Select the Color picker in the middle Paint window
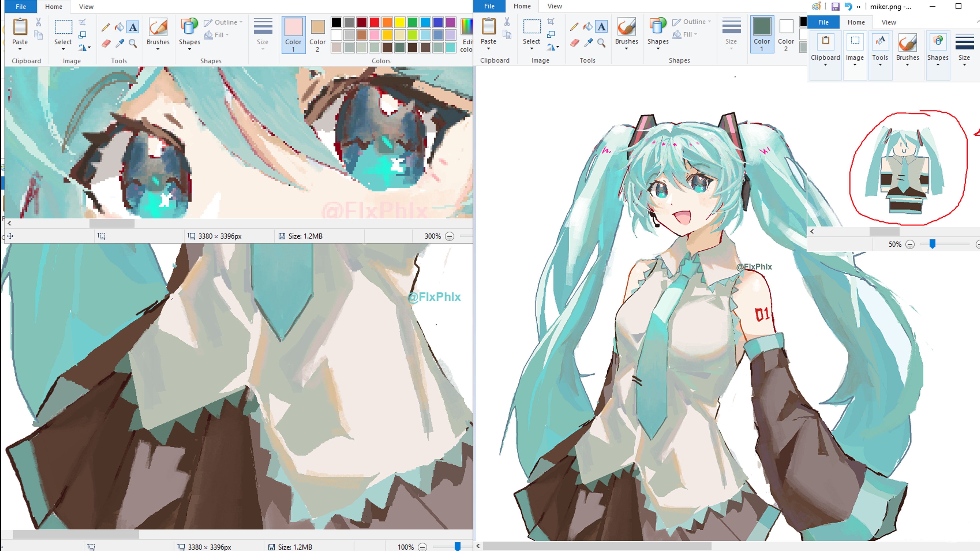980x551 pixels. point(589,43)
